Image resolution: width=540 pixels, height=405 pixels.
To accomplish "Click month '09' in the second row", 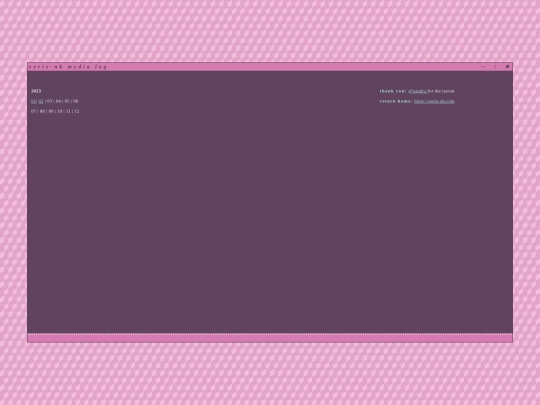I will (x=51, y=111).
